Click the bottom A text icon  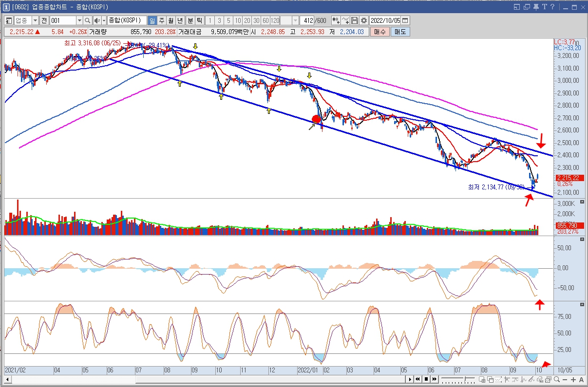coord(581,380)
